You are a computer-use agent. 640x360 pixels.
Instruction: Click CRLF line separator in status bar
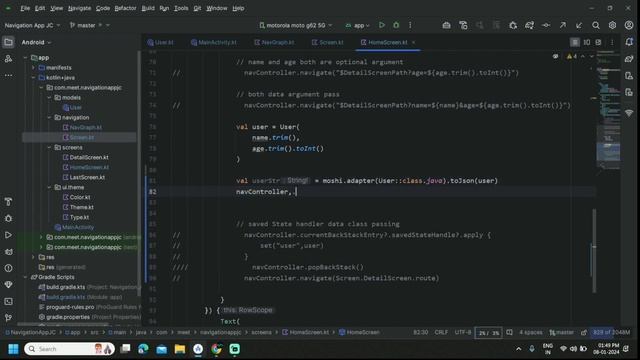click(441, 333)
